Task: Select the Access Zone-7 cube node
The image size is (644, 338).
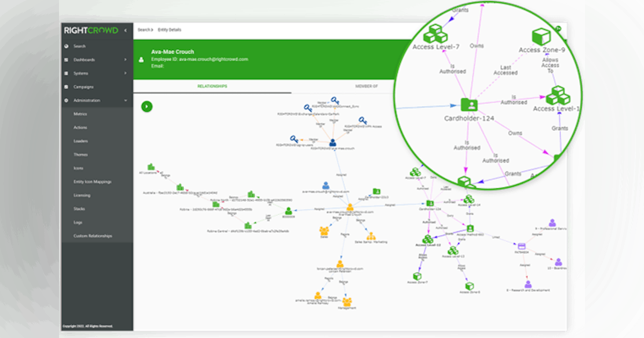Action: pos(417,276)
